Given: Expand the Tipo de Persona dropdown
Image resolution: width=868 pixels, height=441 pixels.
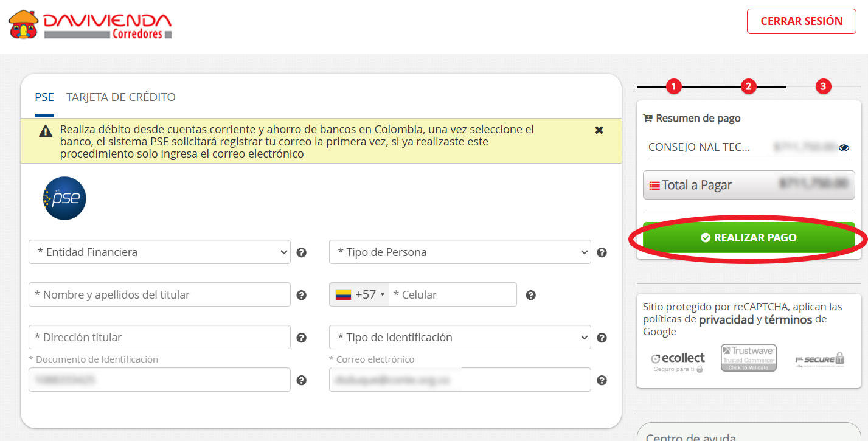Looking at the screenshot, I should [459, 252].
